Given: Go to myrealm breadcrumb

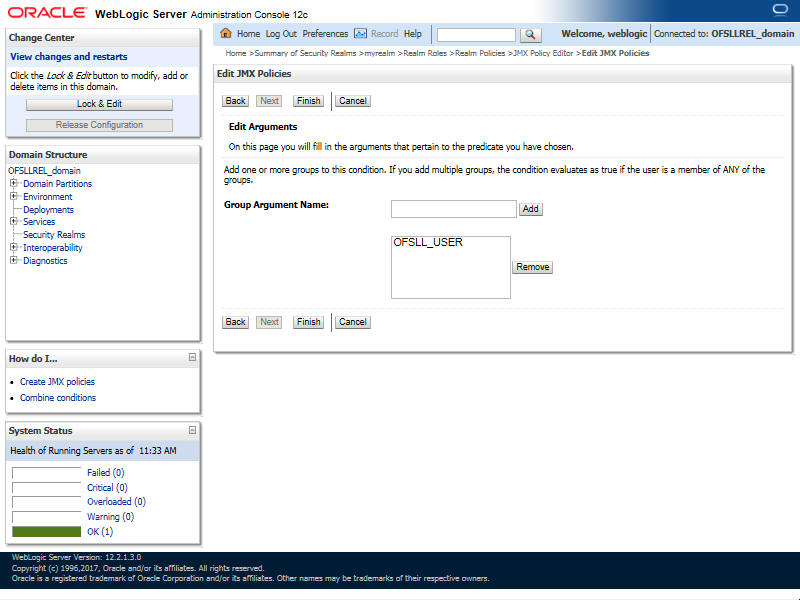Looking at the screenshot, I should (x=380, y=53).
